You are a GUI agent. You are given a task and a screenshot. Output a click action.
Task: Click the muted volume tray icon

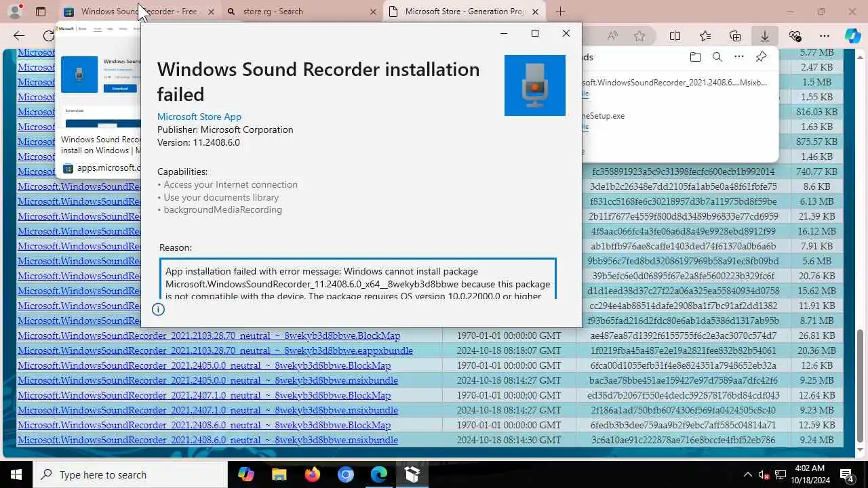click(764, 474)
